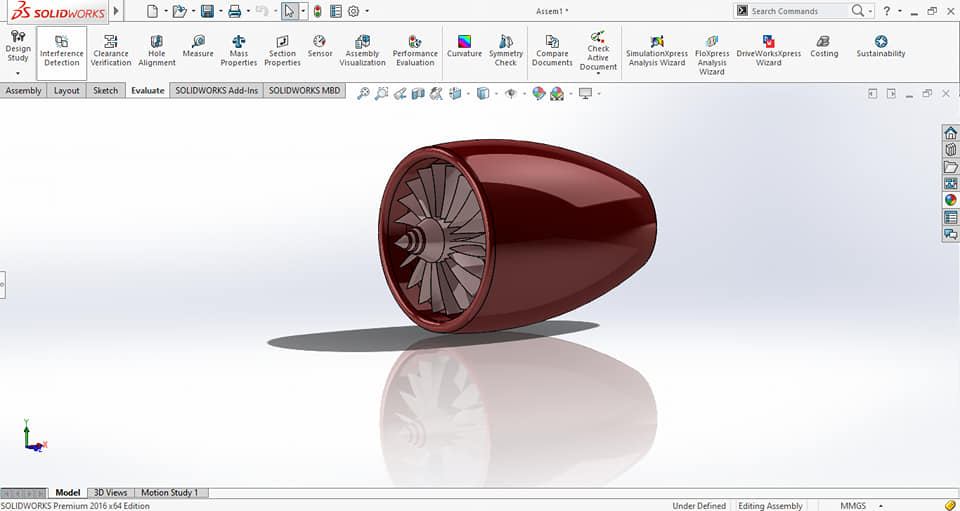Select the Evaluate tab
This screenshot has width=960, height=511.
coord(148,91)
